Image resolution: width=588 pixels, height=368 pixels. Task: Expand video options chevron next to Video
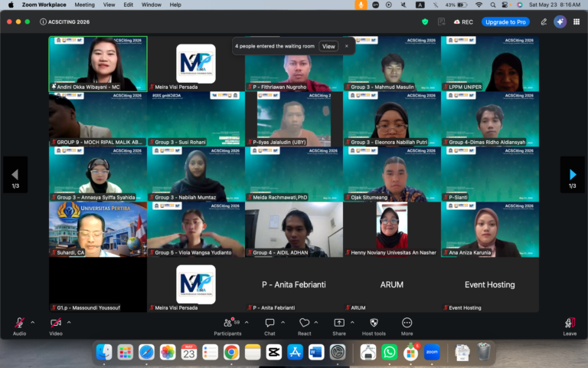point(69,323)
